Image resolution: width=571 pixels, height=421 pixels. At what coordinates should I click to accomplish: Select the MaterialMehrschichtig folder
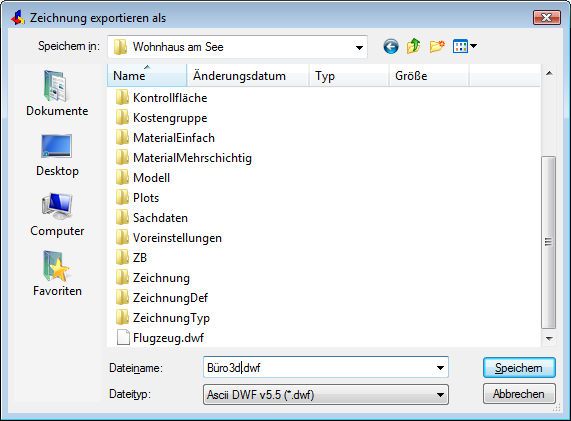184,158
